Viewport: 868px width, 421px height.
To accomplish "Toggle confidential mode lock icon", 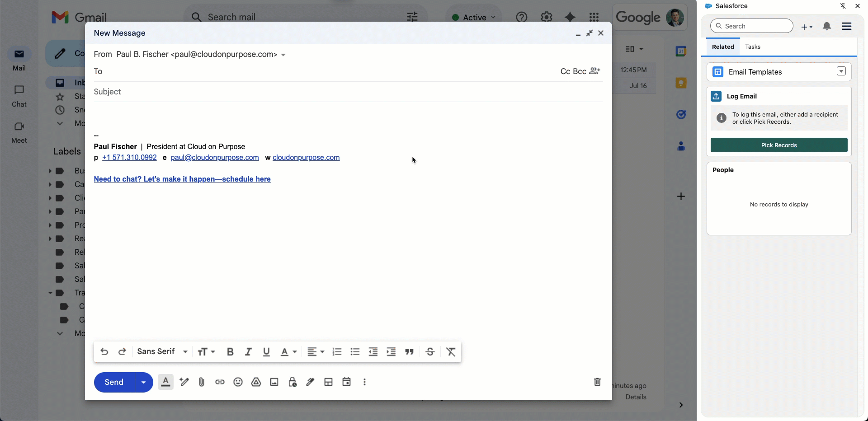I will 292,382.
